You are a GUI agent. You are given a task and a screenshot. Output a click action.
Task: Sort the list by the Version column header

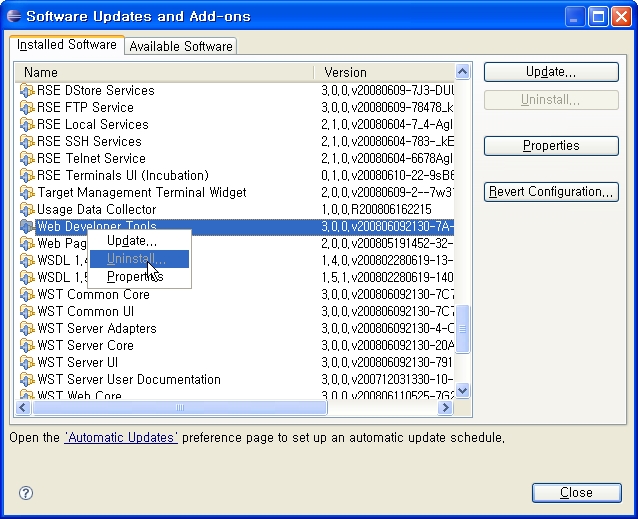click(x=385, y=72)
